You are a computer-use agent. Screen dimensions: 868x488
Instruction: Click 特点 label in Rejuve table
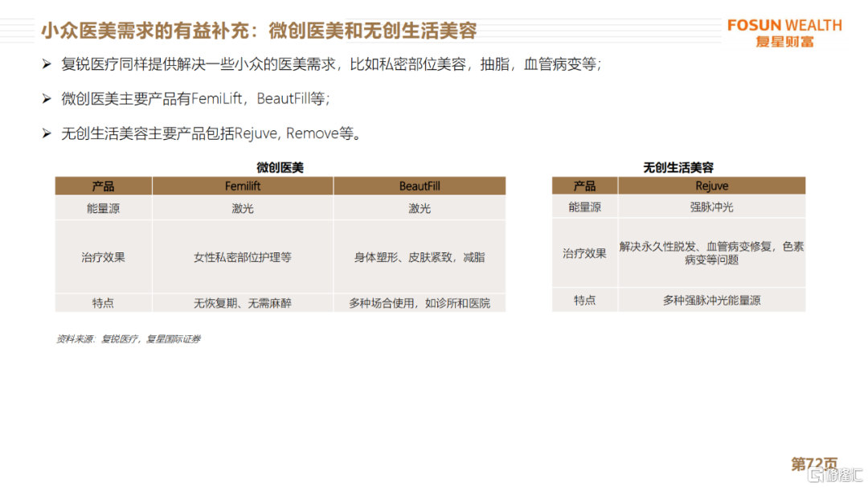pos(584,300)
